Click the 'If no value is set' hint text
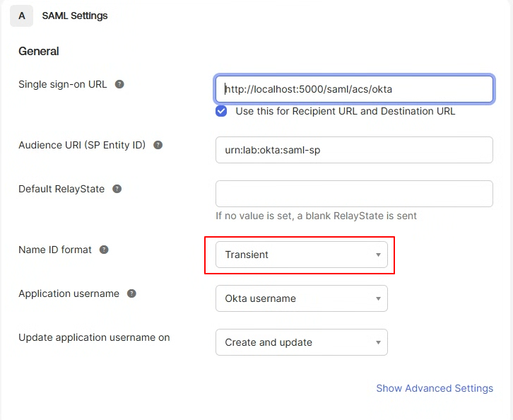Image resolution: width=513 pixels, height=420 pixels. pos(316,216)
